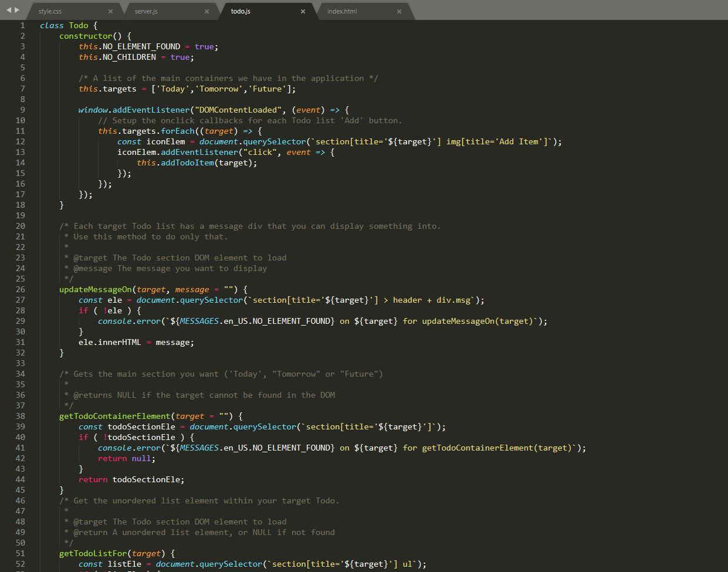Click 'updateMessageOn' method definition on line 26
The height and width of the screenshot is (572, 728).
pyautogui.click(x=95, y=289)
